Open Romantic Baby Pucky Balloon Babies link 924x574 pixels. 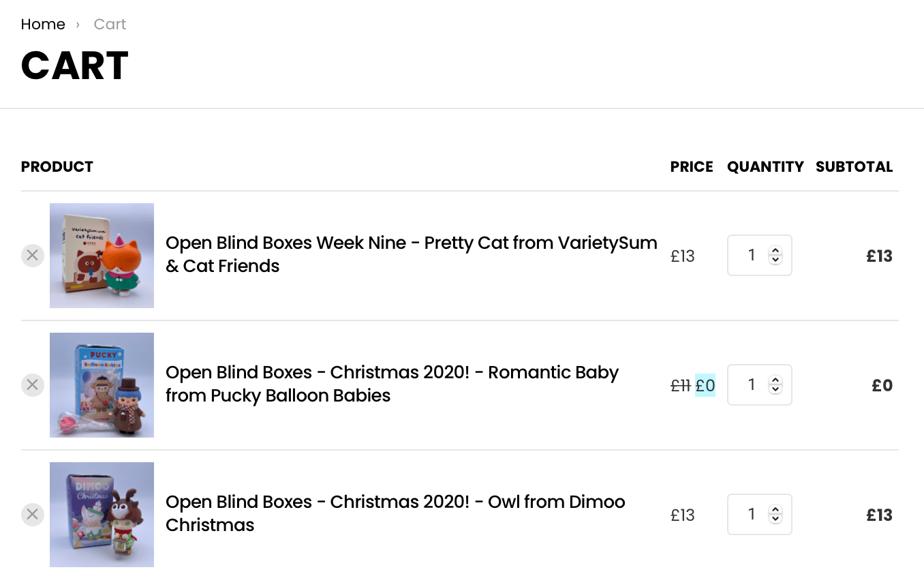click(392, 384)
